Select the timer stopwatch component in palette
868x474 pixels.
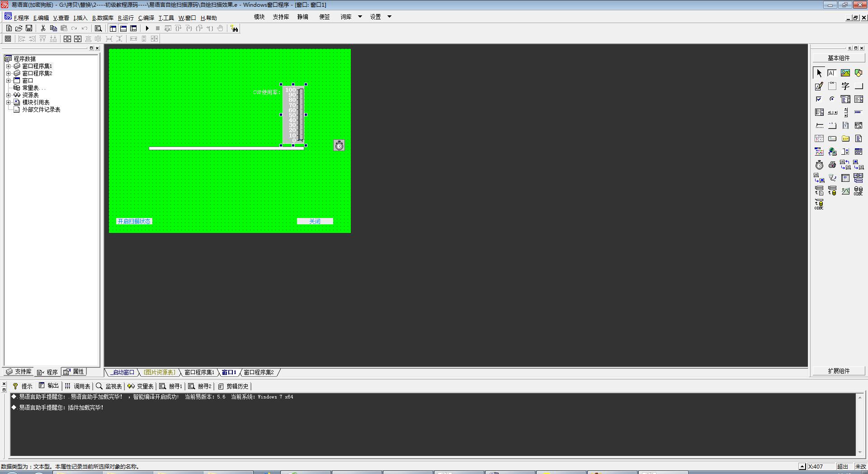[x=819, y=165]
